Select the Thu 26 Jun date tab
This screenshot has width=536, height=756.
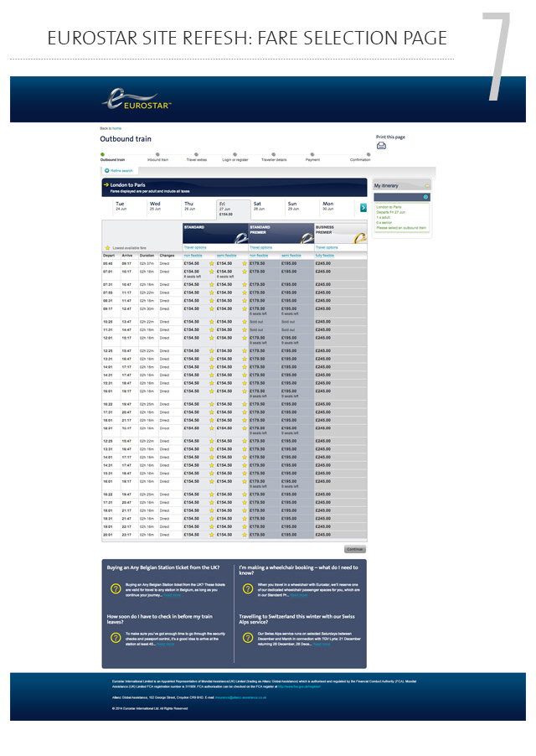pos(190,206)
